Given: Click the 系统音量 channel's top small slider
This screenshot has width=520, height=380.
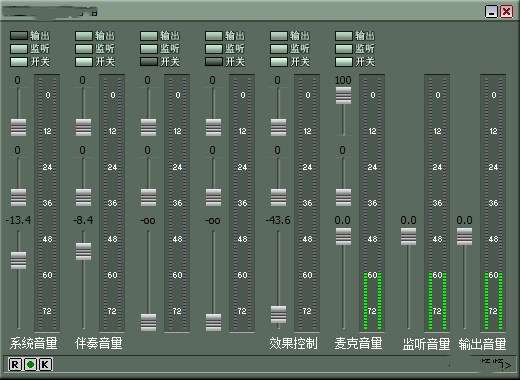Looking at the screenshot, I should point(18,127).
